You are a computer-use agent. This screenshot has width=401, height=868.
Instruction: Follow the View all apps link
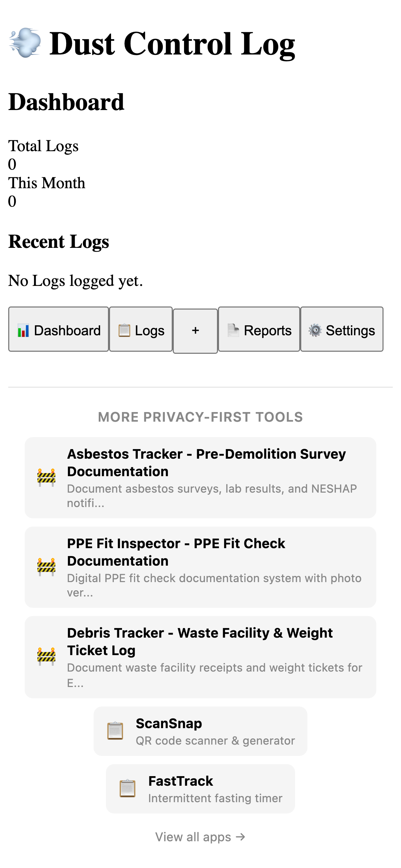[200, 837]
